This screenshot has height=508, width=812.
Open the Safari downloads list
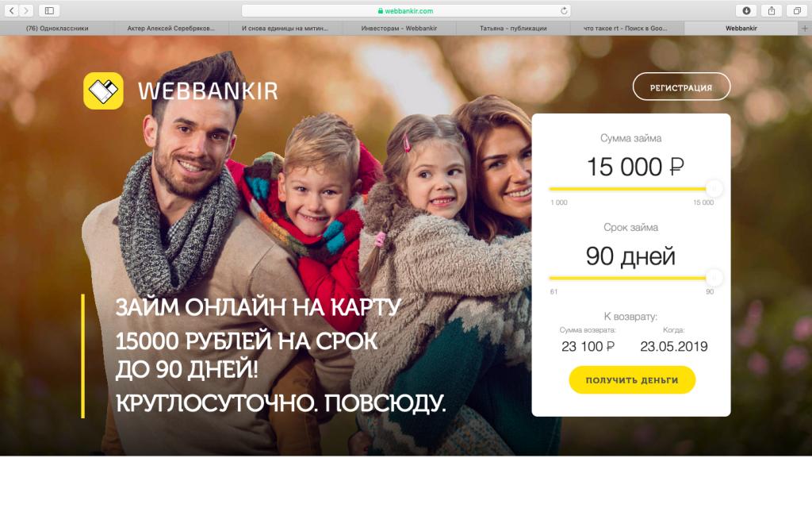coord(746,10)
